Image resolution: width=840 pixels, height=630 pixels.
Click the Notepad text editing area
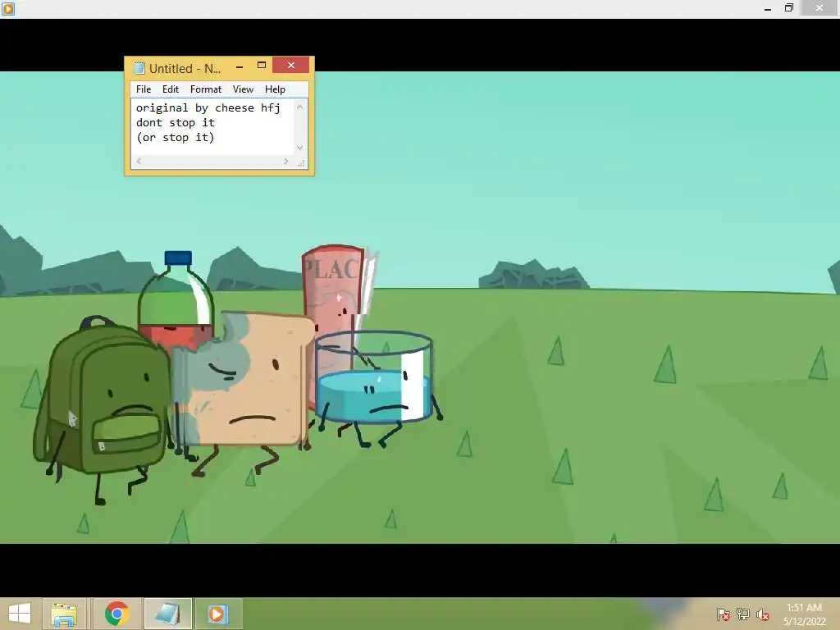coord(213,126)
